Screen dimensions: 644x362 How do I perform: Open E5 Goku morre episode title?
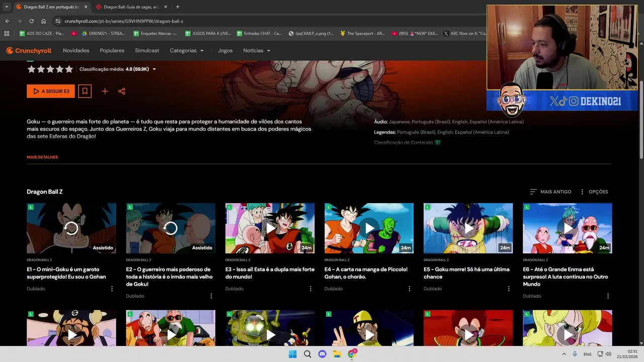click(x=466, y=273)
